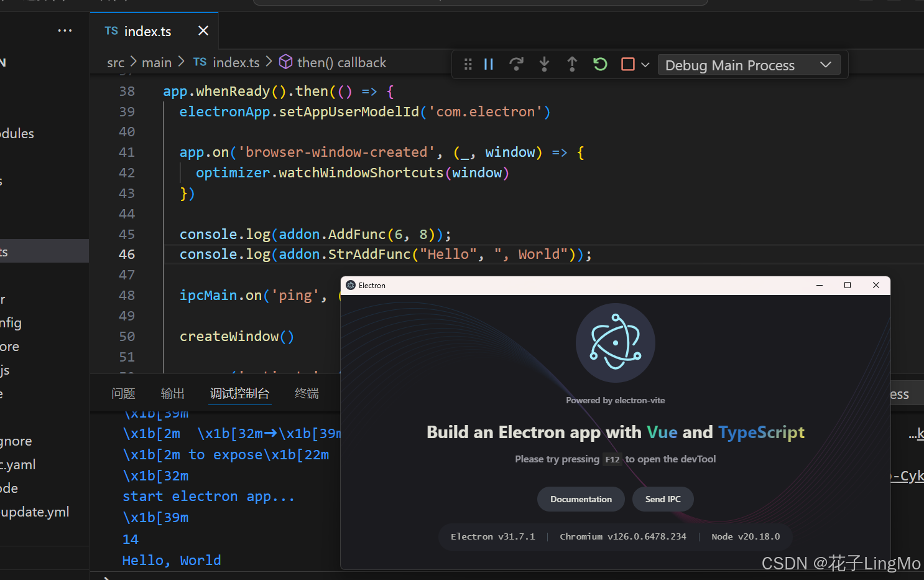Screen dimensions: 924x580
Task: Click the Step Into arrow icon
Action: click(544, 64)
